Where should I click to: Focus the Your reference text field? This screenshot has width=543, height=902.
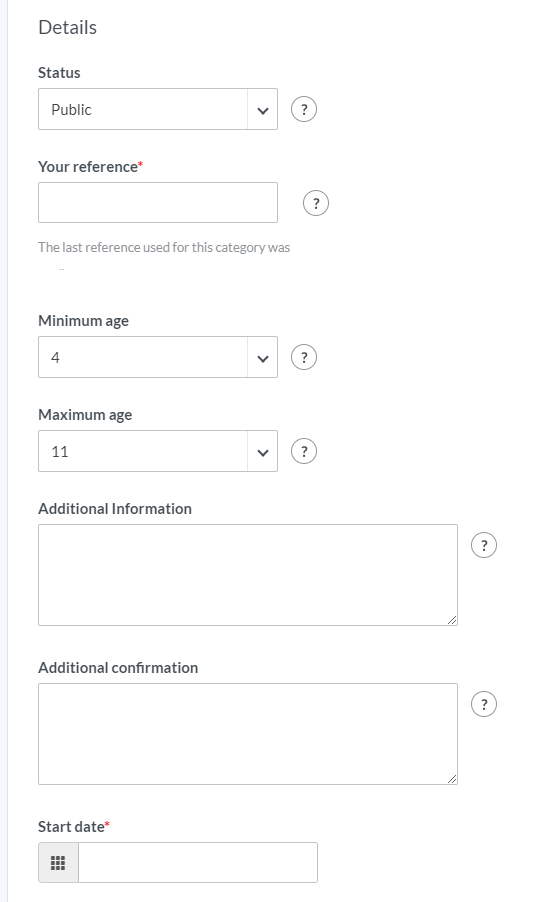158,202
